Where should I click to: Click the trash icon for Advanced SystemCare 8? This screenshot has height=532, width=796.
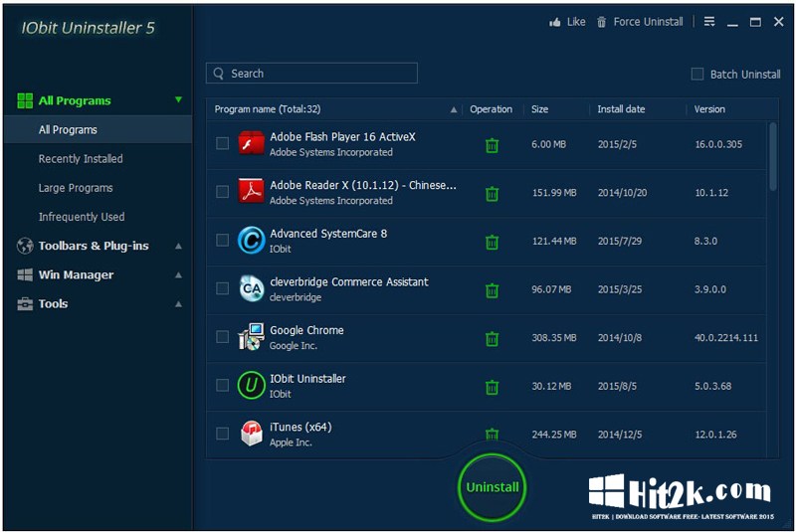(492, 242)
